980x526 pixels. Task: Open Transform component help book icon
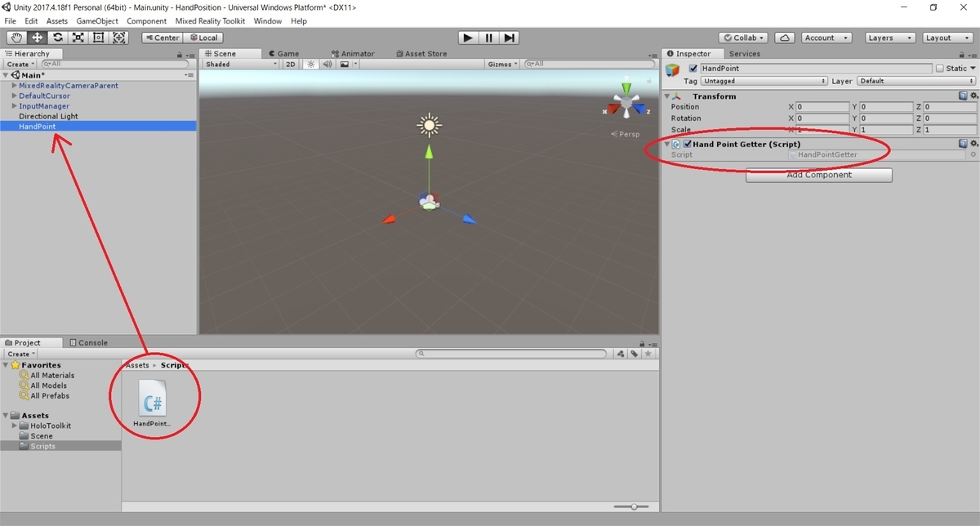[x=964, y=96]
